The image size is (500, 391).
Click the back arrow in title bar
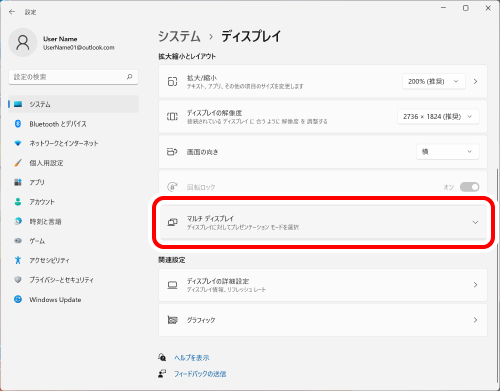pyautogui.click(x=12, y=12)
